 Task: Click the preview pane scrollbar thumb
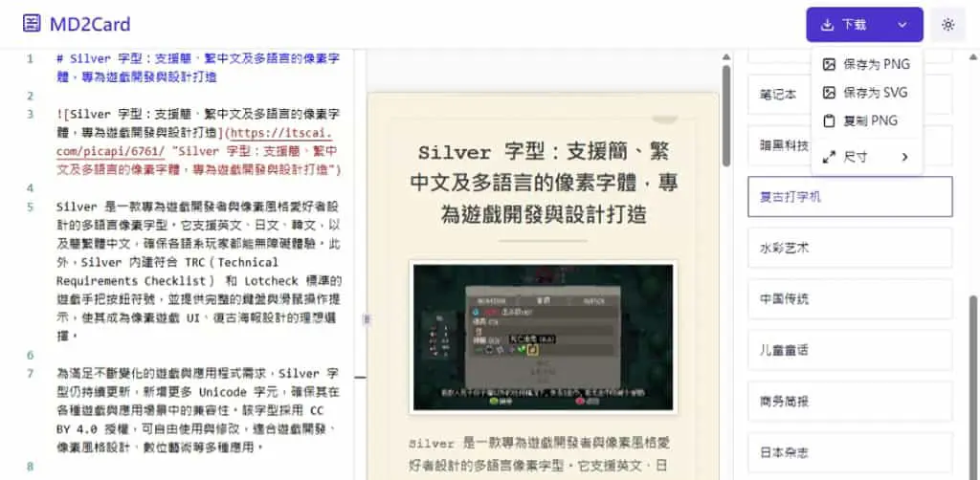click(x=726, y=116)
